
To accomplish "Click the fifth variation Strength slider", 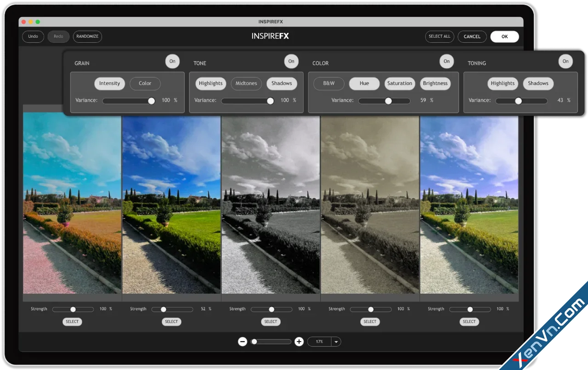I will [x=470, y=309].
